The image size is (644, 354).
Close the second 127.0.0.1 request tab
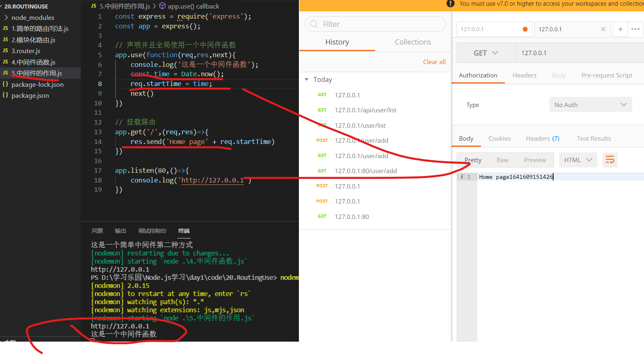(603, 29)
